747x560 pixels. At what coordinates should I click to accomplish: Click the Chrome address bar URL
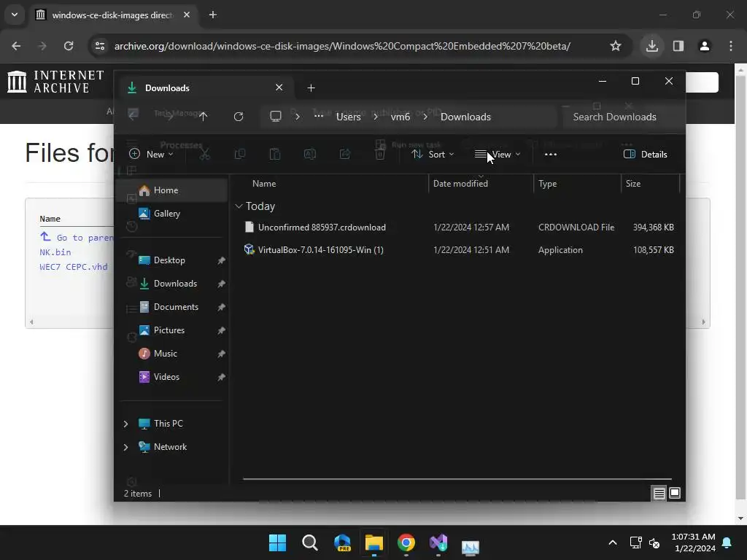tap(342, 46)
